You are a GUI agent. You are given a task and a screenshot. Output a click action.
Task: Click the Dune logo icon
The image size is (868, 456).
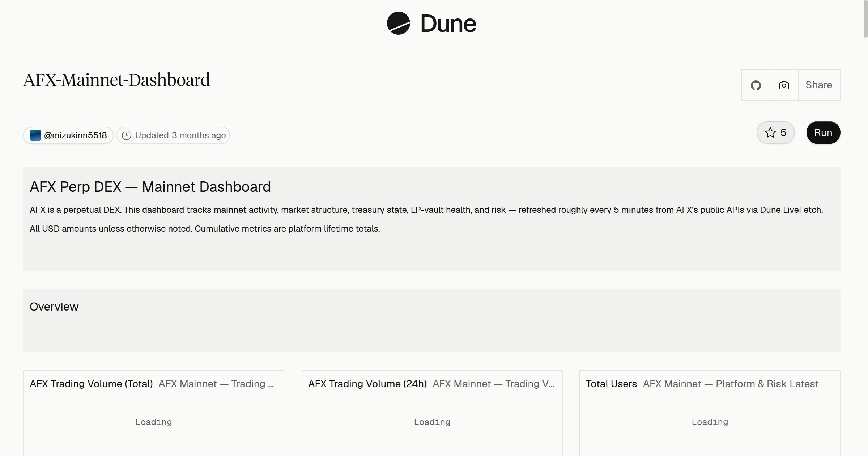(398, 24)
